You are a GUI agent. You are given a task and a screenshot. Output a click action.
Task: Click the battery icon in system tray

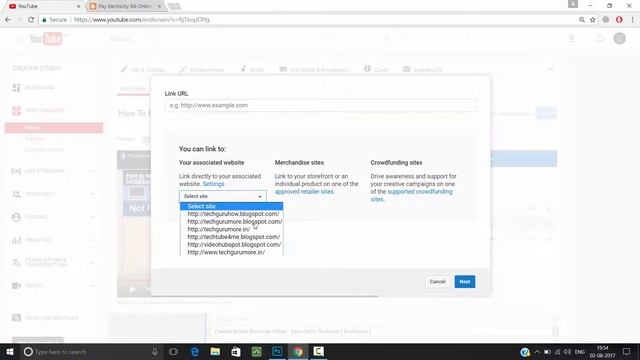click(547, 351)
